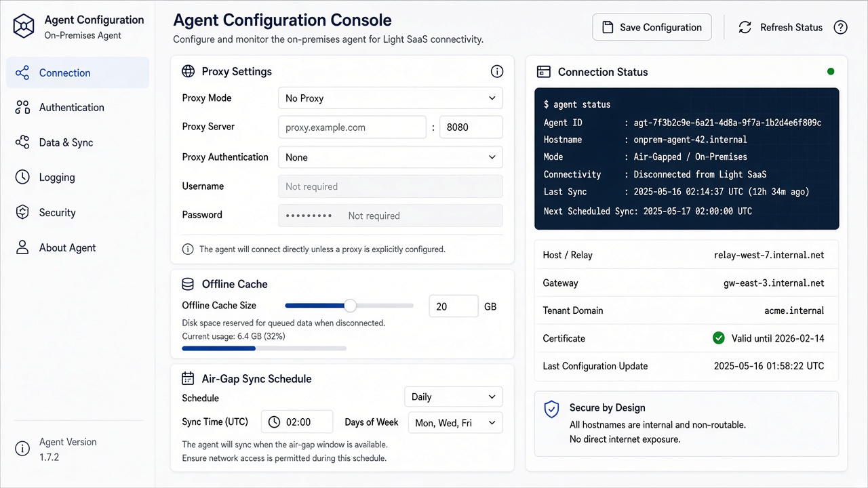Click the Authentication icon in sidebar

[22, 107]
